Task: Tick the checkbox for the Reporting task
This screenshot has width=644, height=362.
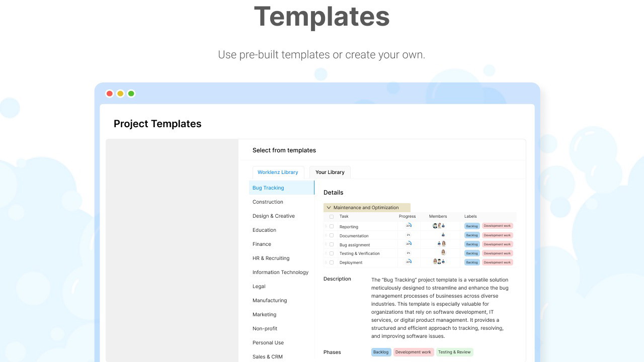Action: [x=332, y=226]
